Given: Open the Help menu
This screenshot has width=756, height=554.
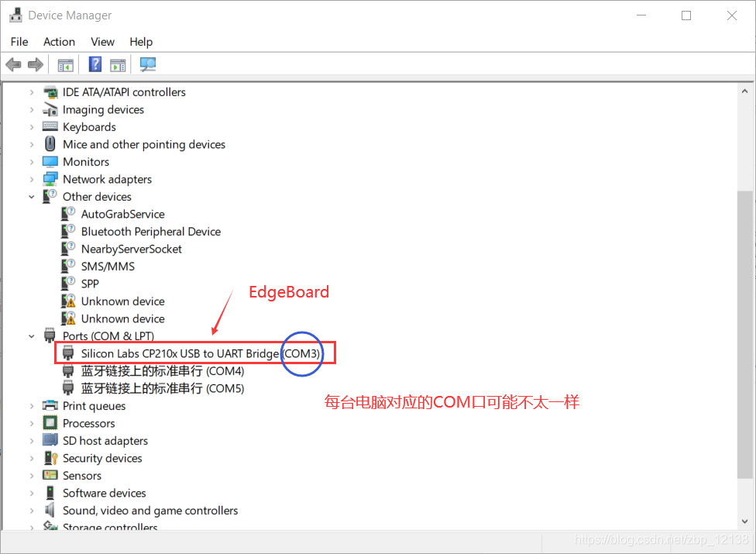Looking at the screenshot, I should pos(141,42).
